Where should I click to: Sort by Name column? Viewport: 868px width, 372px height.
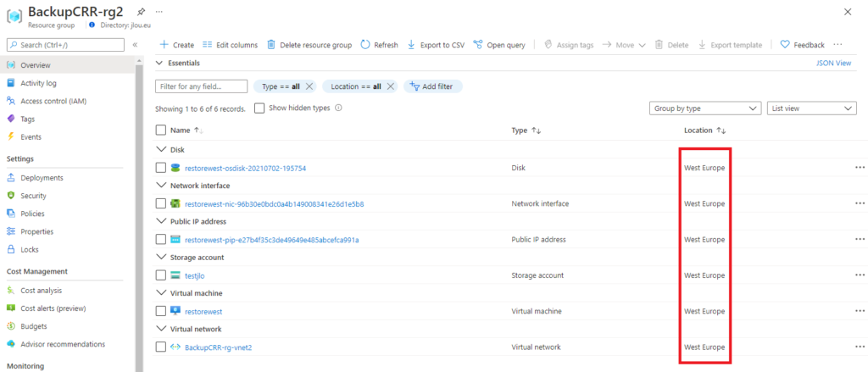[187, 130]
